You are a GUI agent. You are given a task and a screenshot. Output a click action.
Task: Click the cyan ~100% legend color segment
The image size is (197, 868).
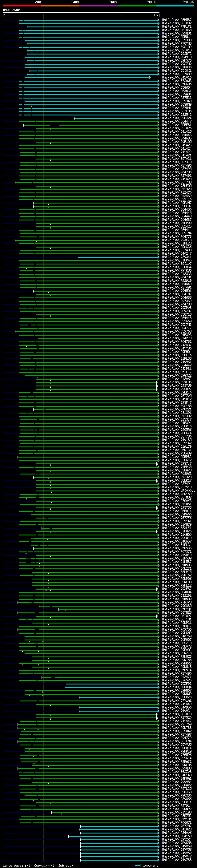click(x=175, y=6)
